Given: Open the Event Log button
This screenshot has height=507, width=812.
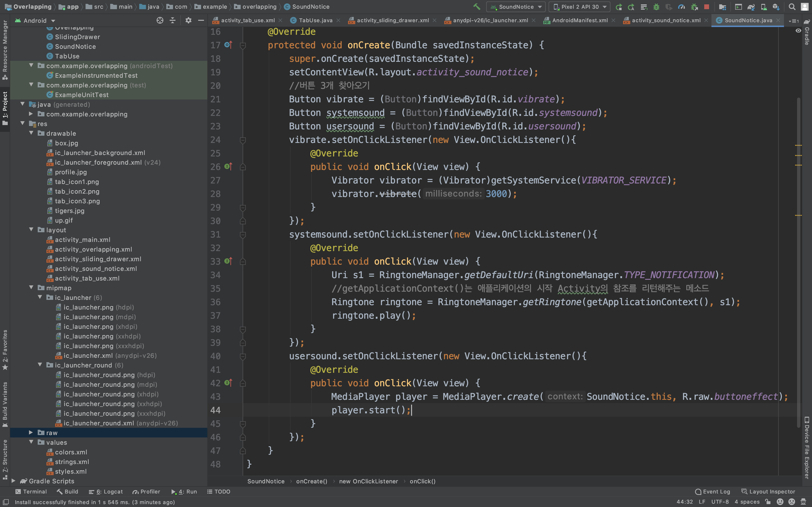Looking at the screenshot, I should 713,492.
